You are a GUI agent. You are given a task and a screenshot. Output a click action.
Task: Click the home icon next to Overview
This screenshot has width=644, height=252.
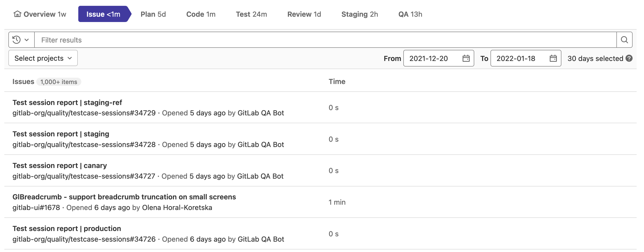pyautogui.click(x=17, y=14)
